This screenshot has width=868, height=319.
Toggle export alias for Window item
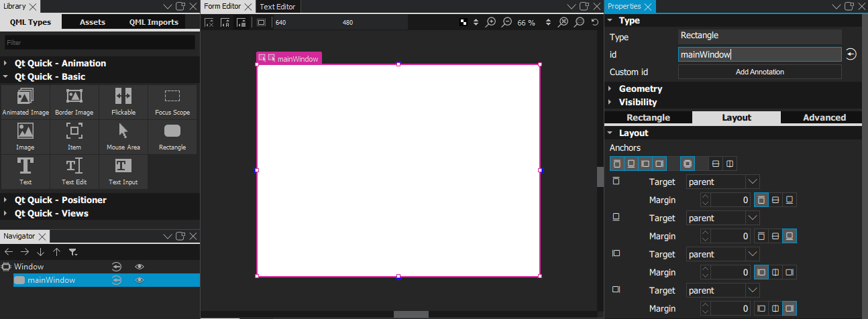pyautogui.click(x=116, y=267)
